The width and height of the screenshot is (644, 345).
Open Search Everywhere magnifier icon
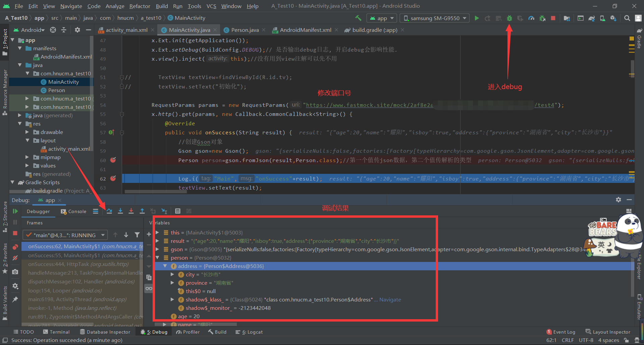[627, 18]
